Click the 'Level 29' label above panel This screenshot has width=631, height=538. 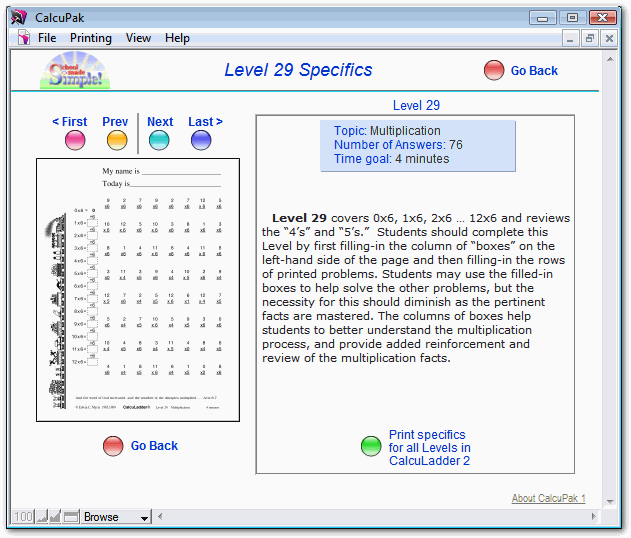(416, 105)
